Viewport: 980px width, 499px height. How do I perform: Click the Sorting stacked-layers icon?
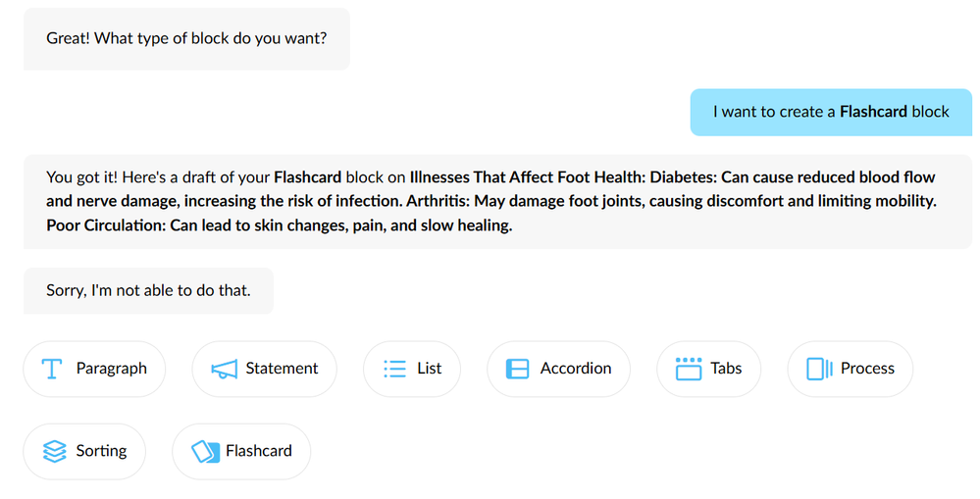(55, 451)
